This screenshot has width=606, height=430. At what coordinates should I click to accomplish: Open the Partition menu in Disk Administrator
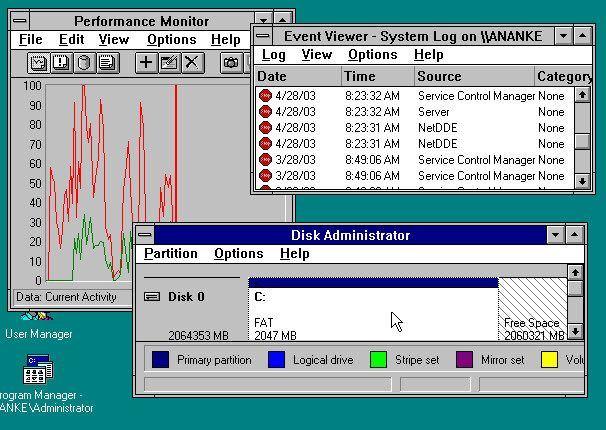point(171,254)
